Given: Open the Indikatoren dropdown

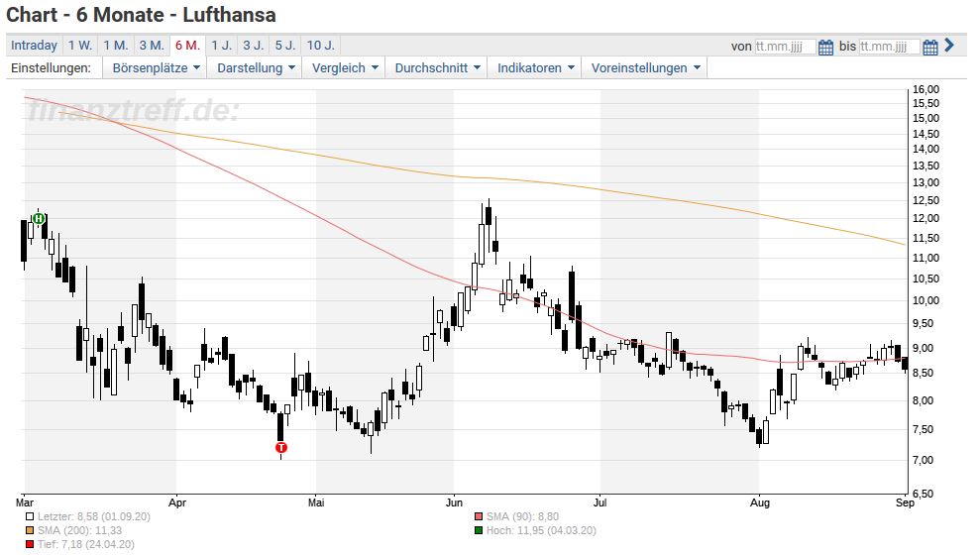Looking at the screenshot, I should [535, 68].
